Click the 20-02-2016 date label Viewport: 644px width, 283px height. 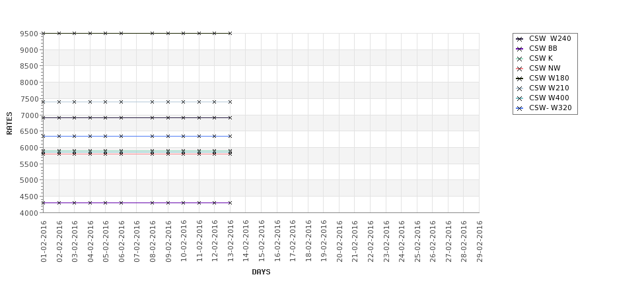[x=340, y=241]
